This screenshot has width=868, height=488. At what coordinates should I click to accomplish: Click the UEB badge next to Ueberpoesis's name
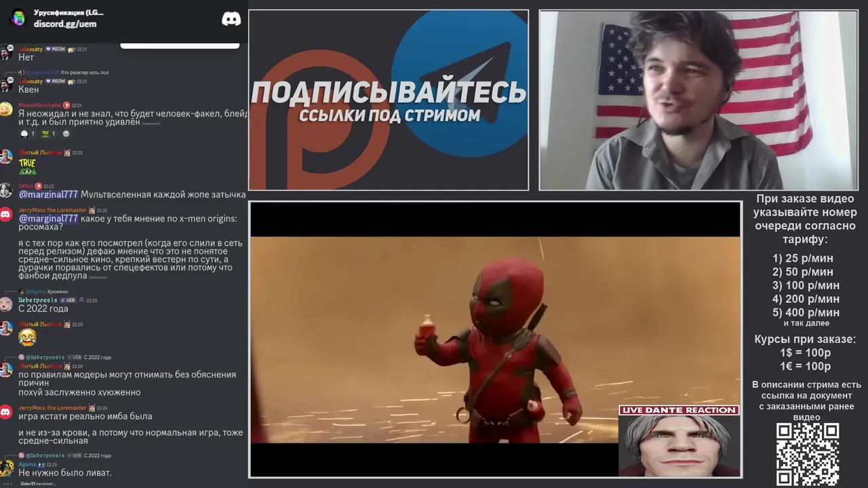(68, 300)
